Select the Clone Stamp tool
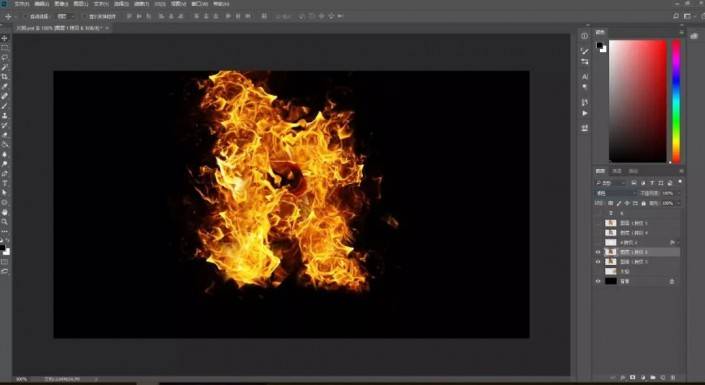Screen dimensions: 705x385 click(x=5, y=116)
